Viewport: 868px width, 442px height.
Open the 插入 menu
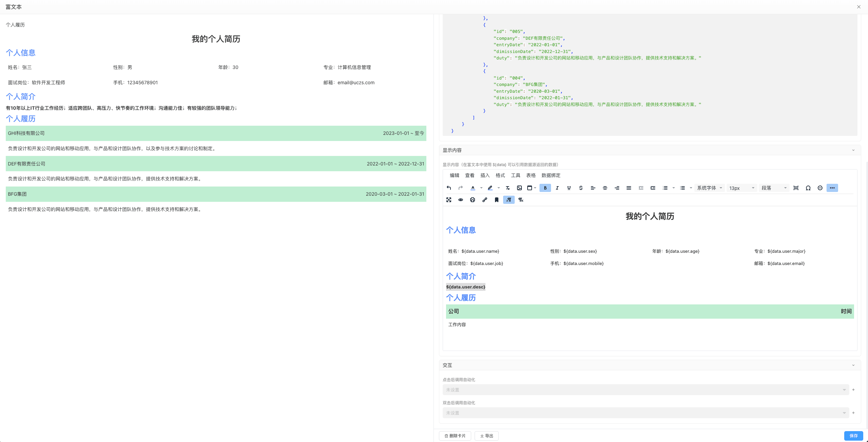tap(485, 175)
